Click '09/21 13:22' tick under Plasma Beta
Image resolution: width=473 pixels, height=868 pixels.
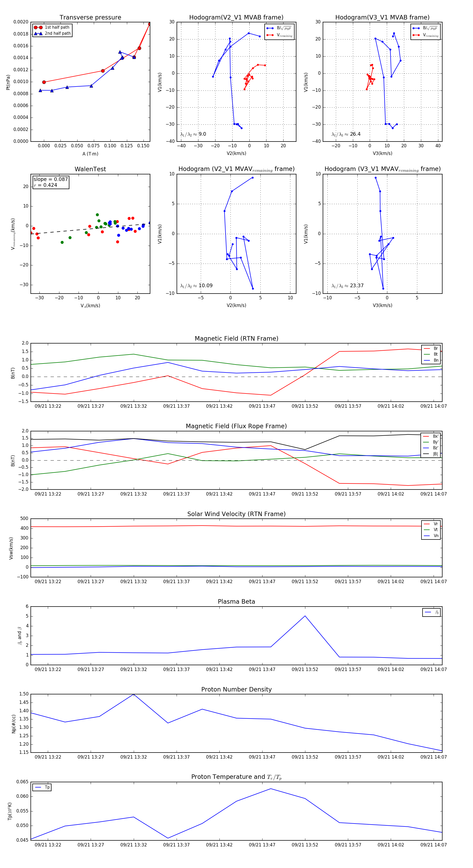coord(48,669)
